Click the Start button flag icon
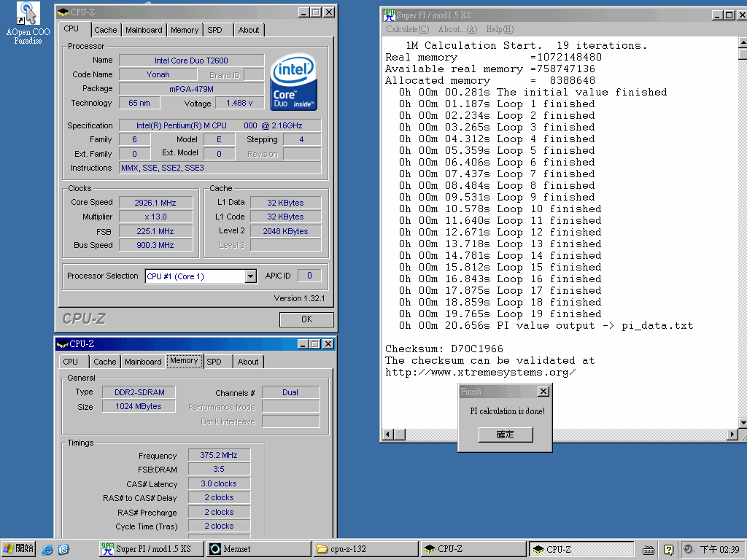The image size is (747, 560). [x=9, y=548]
